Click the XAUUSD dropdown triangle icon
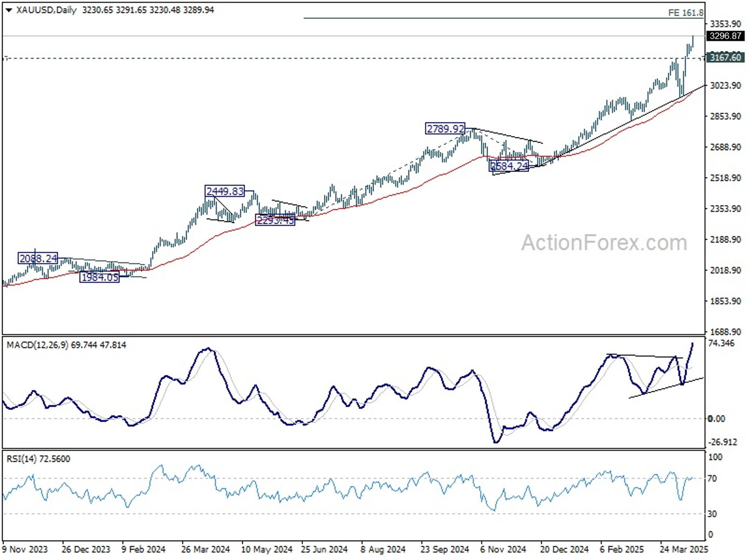The image size is (752, 560). pyautogui.click(x=9, y=10)
